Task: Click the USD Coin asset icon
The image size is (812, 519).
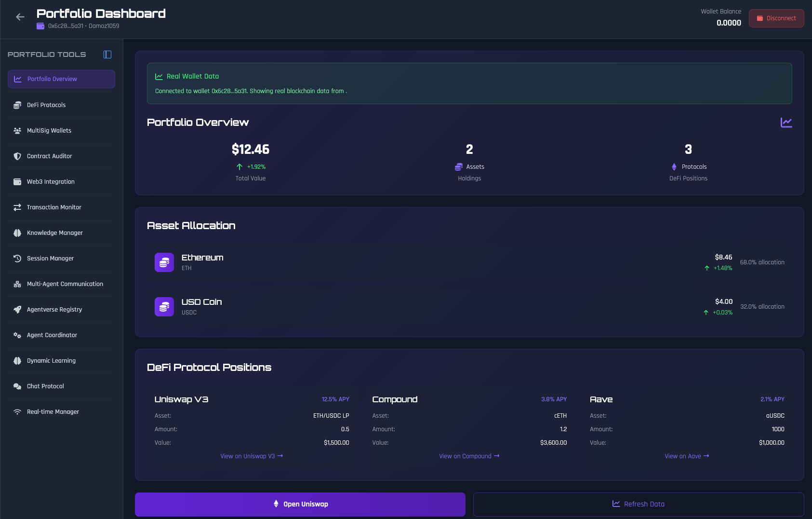Action: (x=164, y=307)
